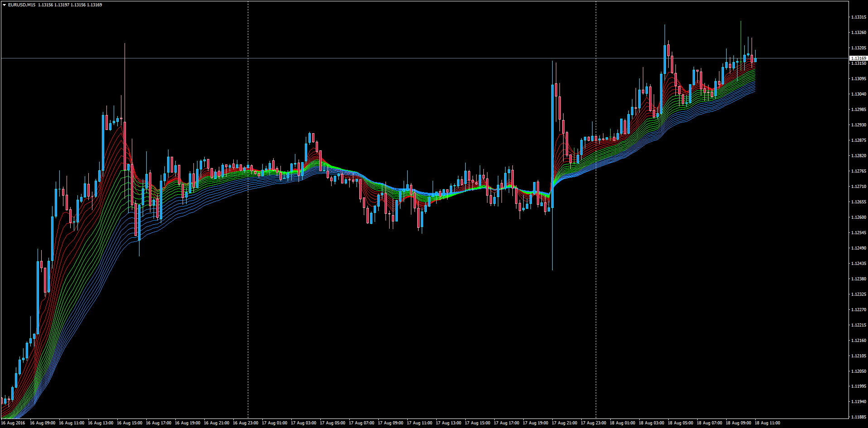Click the 18 Aug 03:00 time label
This screenshot has height=428, width=868.
(x=651, y=423)
